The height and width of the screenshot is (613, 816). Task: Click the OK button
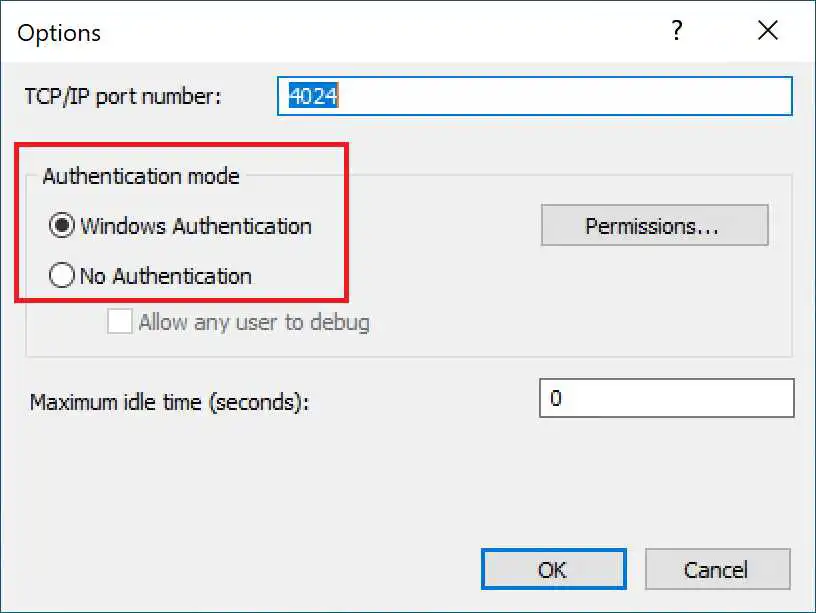(x=553, y=569)
